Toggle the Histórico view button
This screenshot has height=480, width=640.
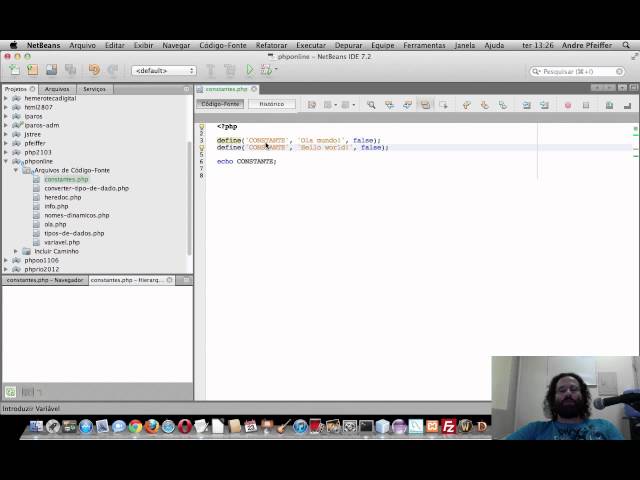click(272, 104)
